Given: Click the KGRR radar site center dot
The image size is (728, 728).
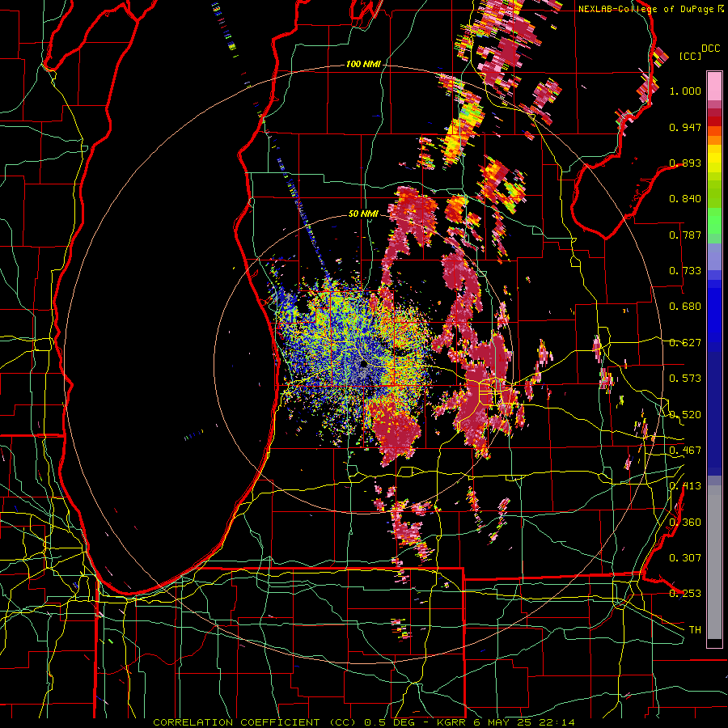Looking at the screenshot, I should pos(364,365).
